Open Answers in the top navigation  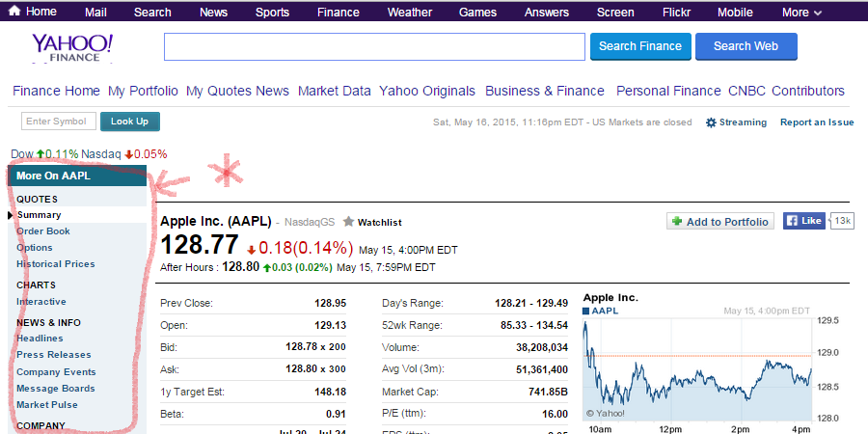547,13
